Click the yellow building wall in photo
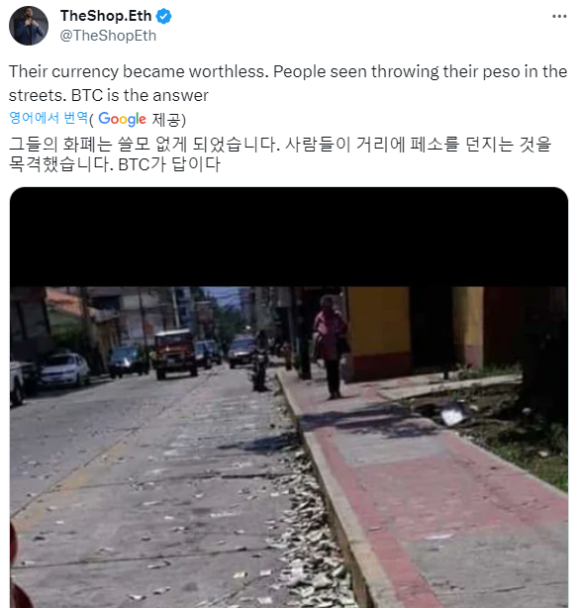Image resolution: width=580 pixels, height=608 pixels. (x=378, y=321)
